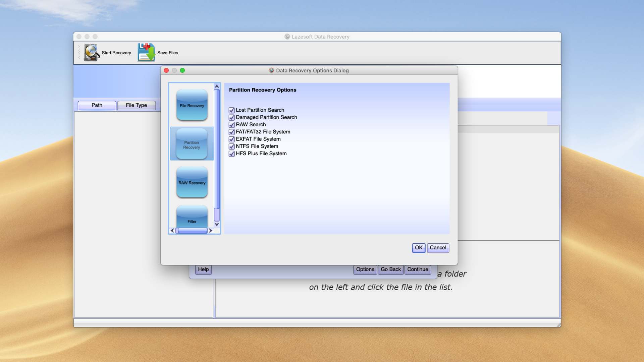Click the category list scroll left arrow

pyautogui.click(x=172, y=231)
